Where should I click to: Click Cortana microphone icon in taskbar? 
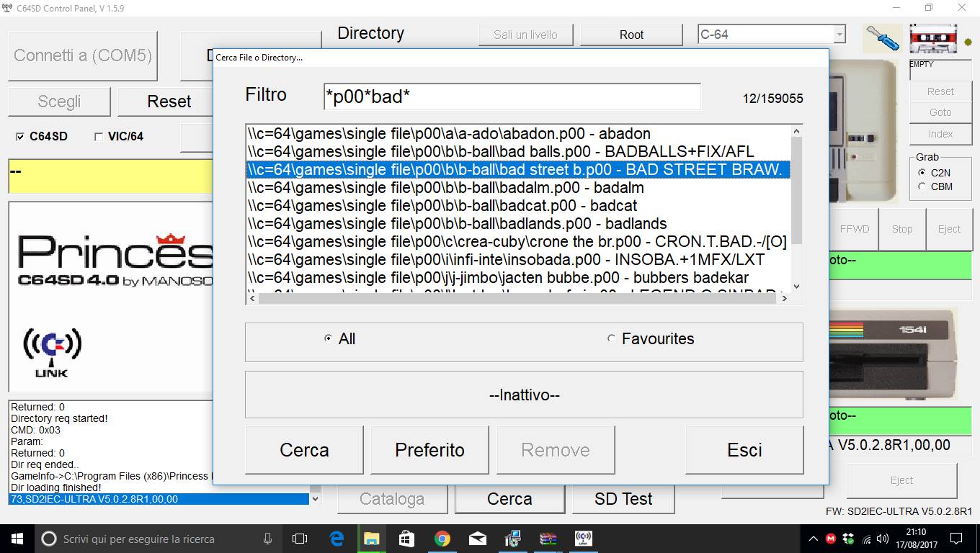[x=268, y=538]
